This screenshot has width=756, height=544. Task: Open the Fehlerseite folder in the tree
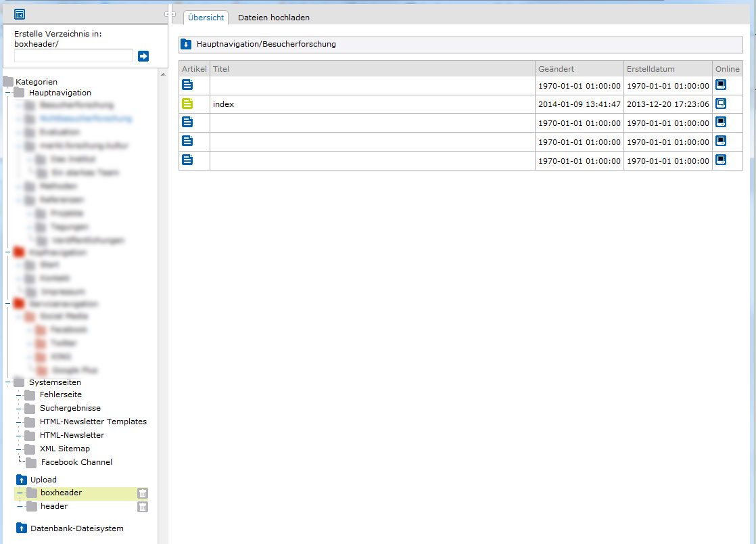pyautogui.click(x=60, y=394)
